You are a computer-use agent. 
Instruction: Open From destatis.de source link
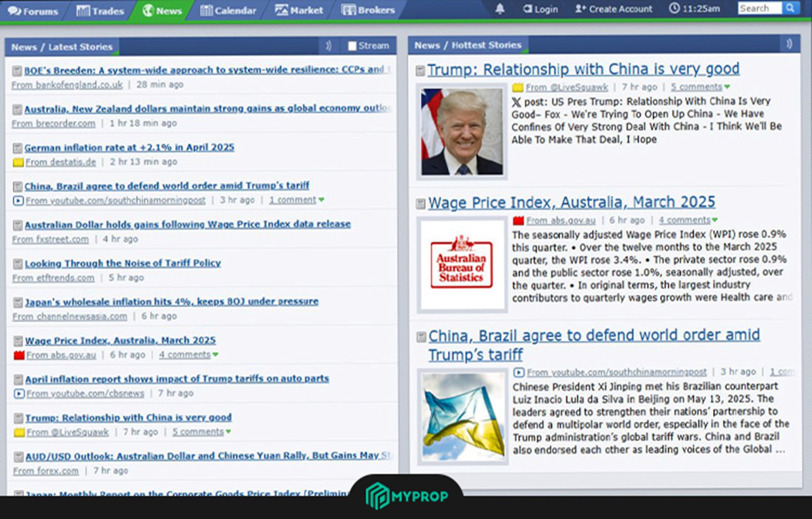[x=60, y=162]
